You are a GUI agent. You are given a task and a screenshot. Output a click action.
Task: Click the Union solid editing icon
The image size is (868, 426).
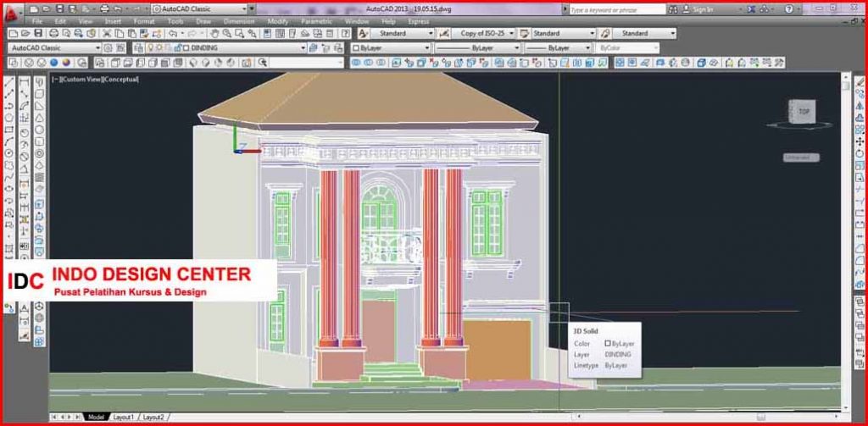point(356,63)
